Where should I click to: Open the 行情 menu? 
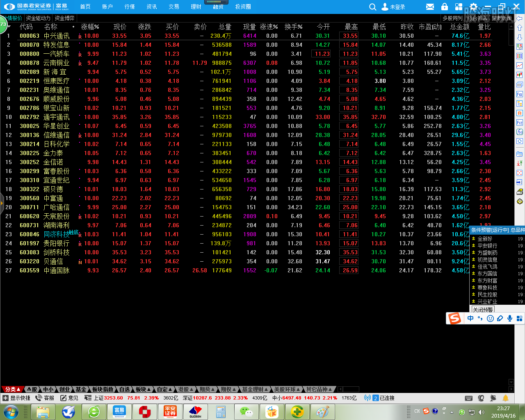(130, 7)
